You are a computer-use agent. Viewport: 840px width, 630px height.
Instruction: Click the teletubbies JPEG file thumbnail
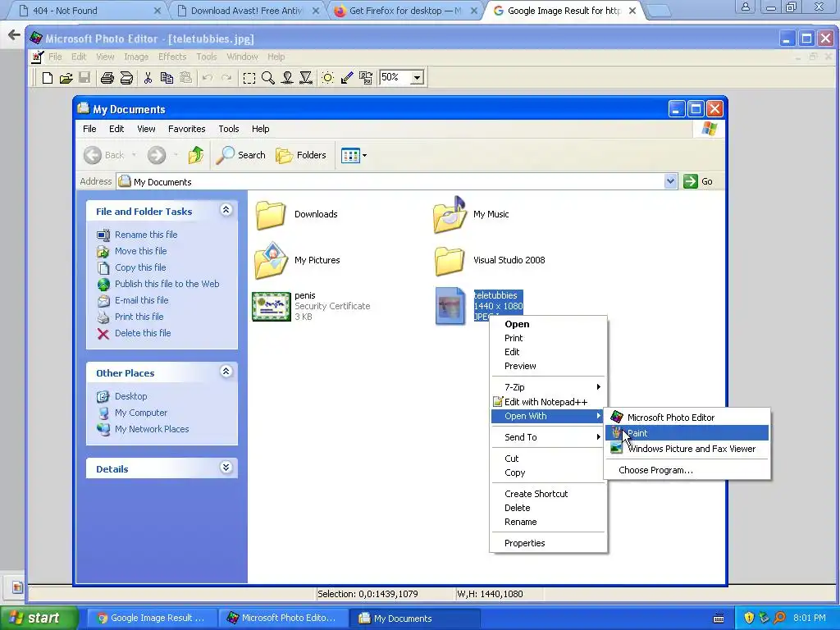(450, 306)
